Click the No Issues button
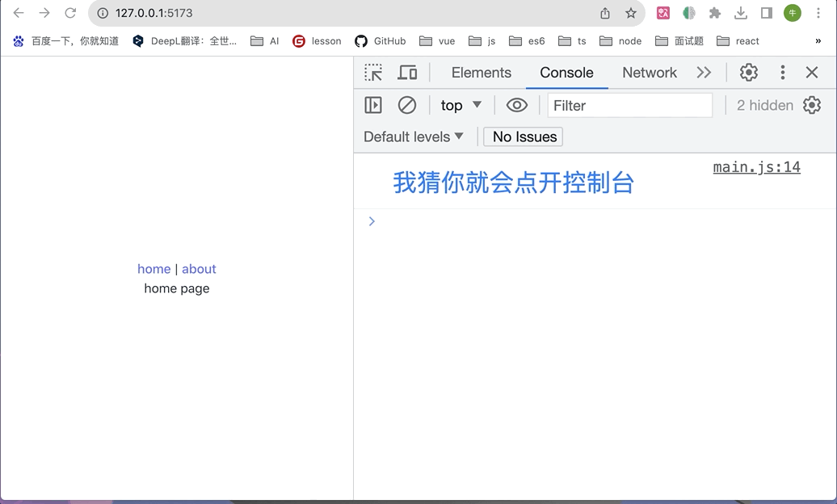 [x=524, y=136]
